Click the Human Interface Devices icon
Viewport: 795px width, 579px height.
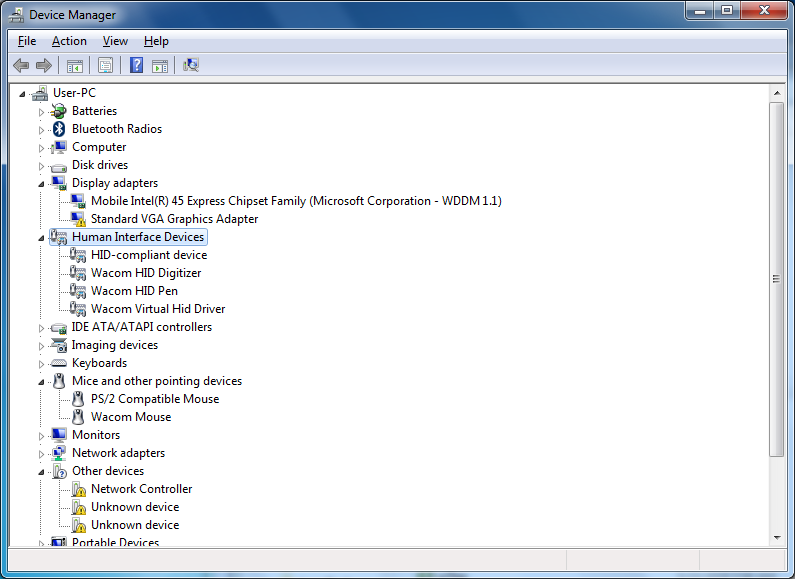[x=59, y=237]
